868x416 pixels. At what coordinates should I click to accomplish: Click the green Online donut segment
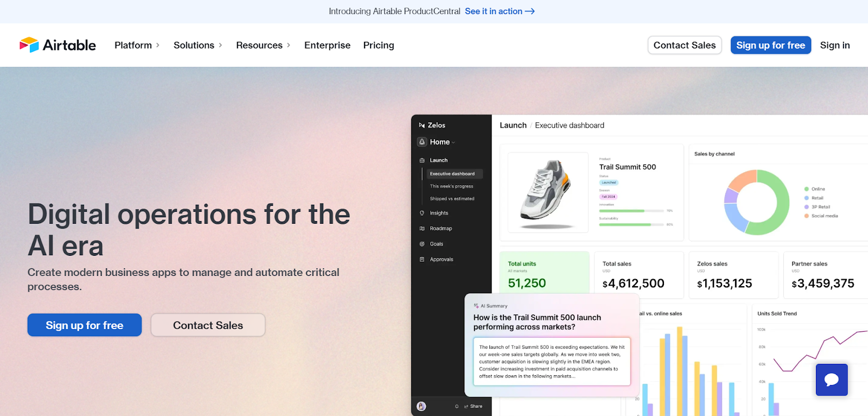[778, 204]
